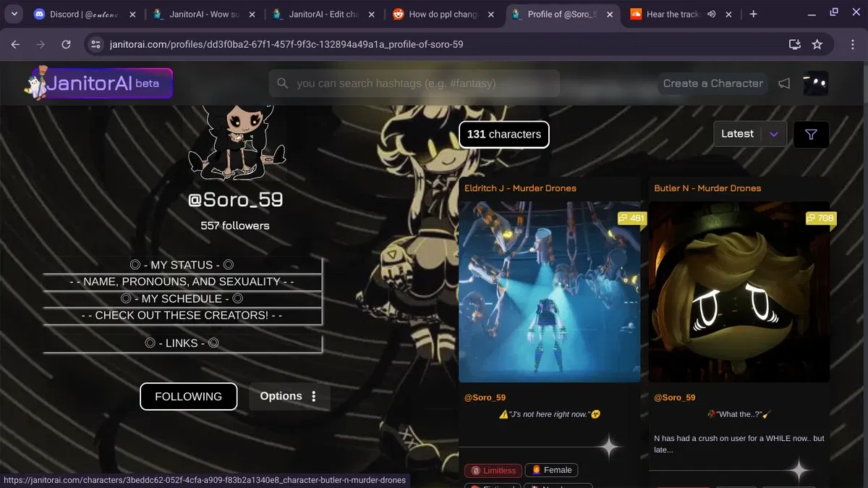Focus the hashtag search field
The width and height of the screenshot is (868, 488).
[x=414, y=83]
